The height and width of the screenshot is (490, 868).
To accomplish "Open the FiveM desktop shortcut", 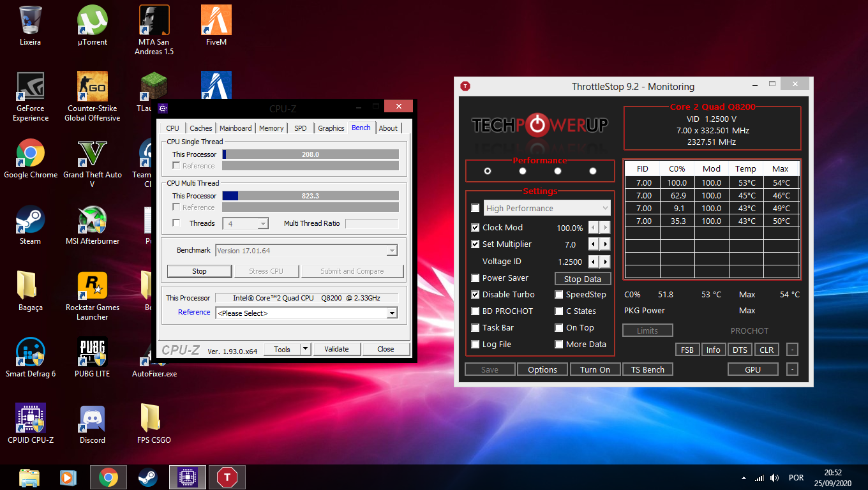I will pos(216,26).
